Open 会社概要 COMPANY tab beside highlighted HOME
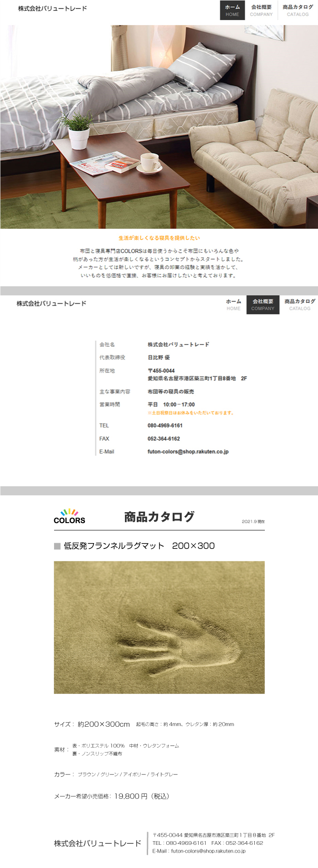 coord(261,10)
